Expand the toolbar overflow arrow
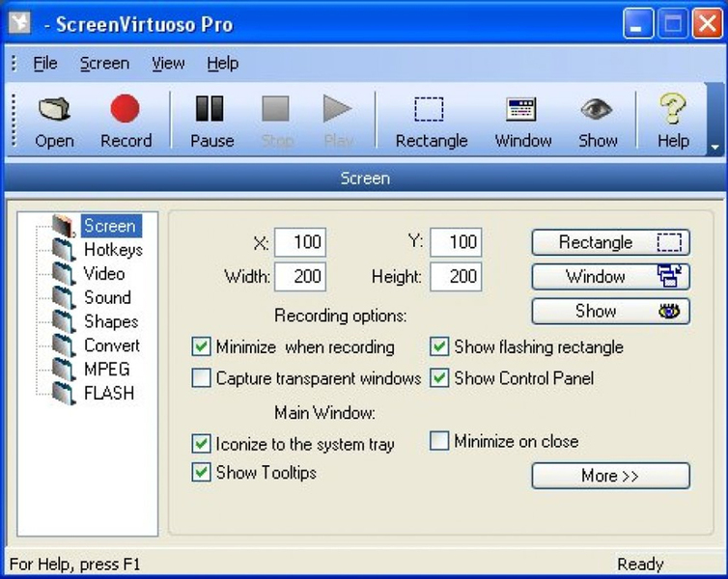Image resolution: width=728 pixels, height=579 pixels. [715, 148]
